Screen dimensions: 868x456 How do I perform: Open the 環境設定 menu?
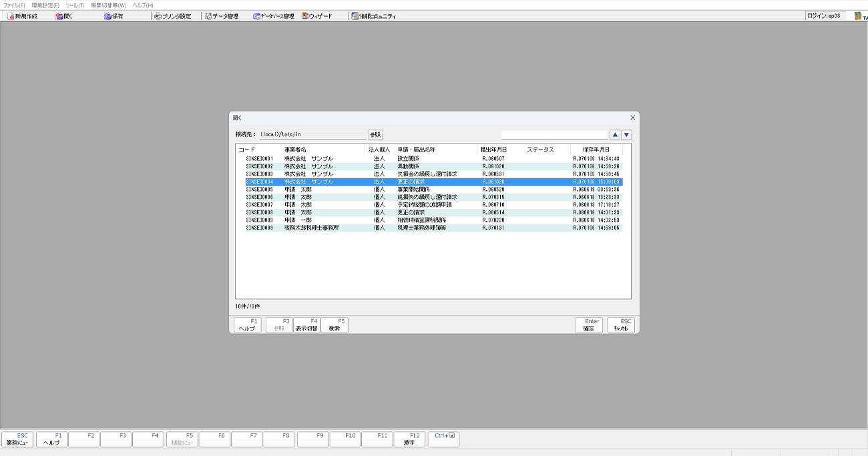click(45, 5)
